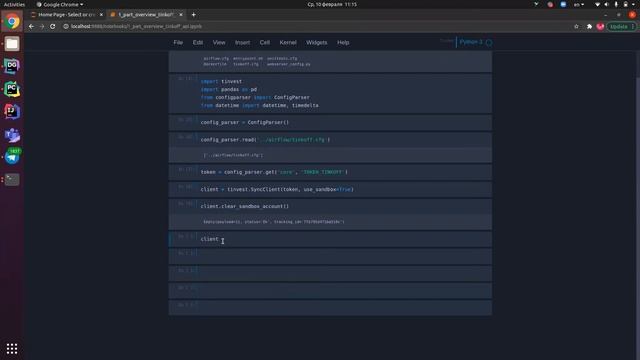Viewport: 640px width, 360px height.
Task: Open a new Chrome tab
Action: pyautogui.click(x=193, y=15)
